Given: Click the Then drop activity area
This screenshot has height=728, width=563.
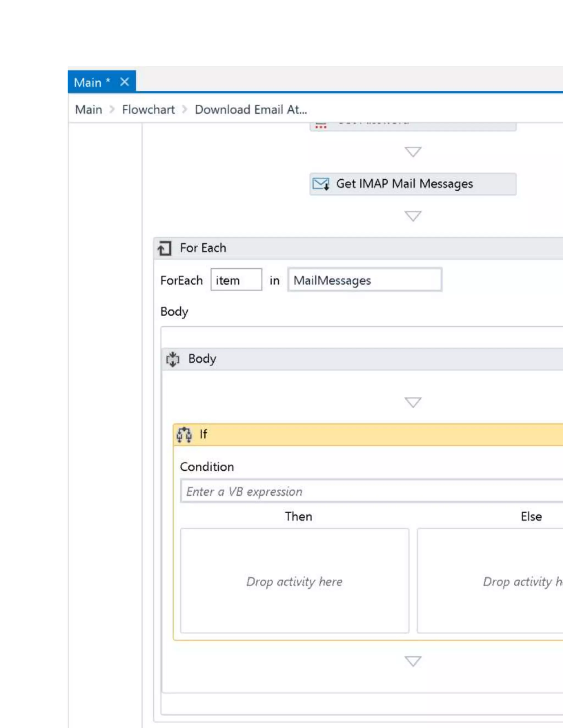Looking at the screenshot, I should click(294, 581).
